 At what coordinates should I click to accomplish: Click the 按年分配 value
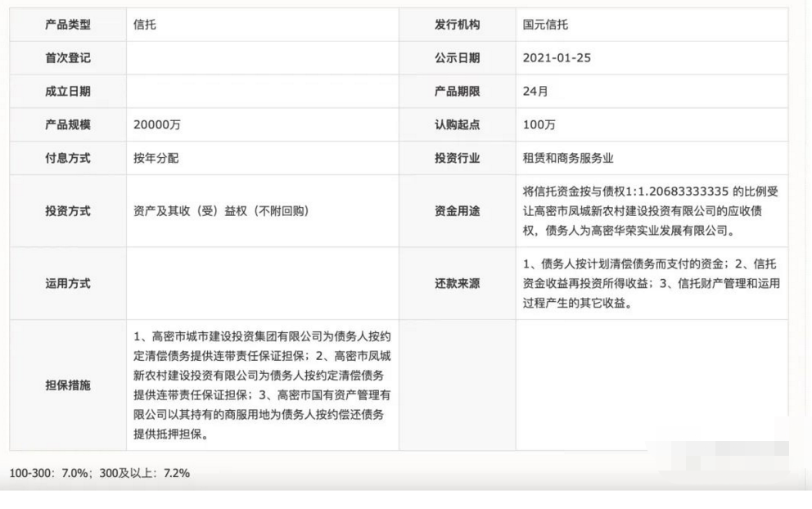tap(156, 158)
